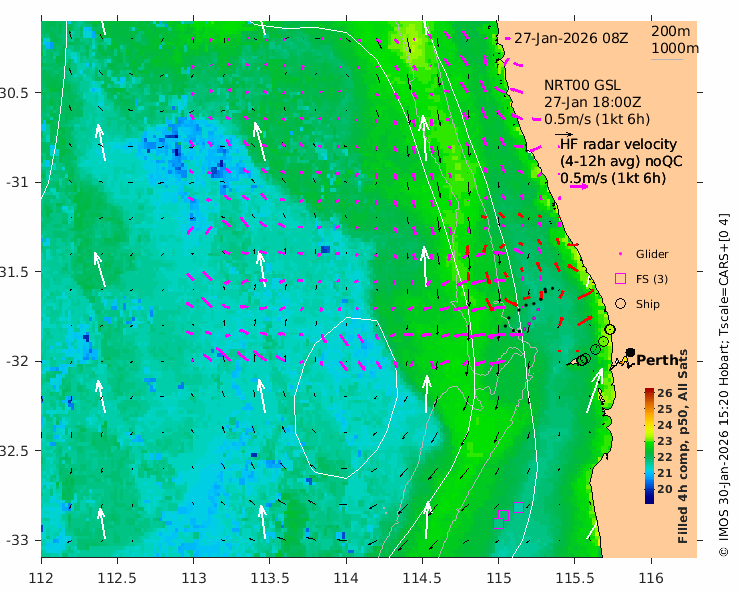Image resolution: width=740 pixels, height=592 pixels.
Task: Click the black glider track dots
Action: [528, 309]
